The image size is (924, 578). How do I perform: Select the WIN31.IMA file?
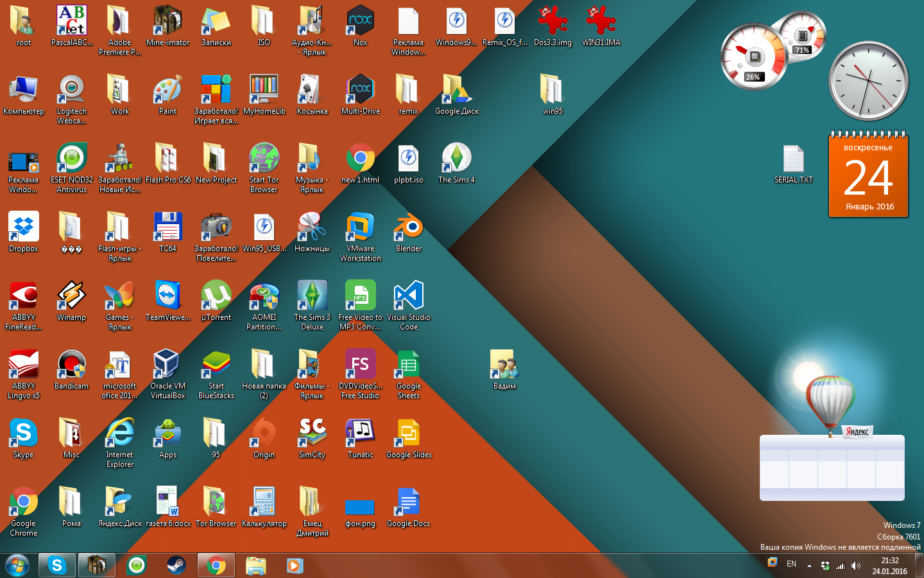click(601, 26)
